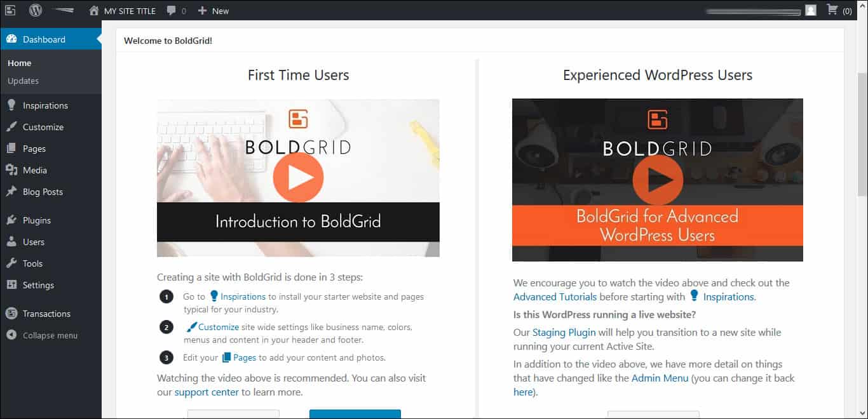Screen dimensions: 868x419
Task: Click the Introduction to BoldGrid video thumbnail title bar
Action: point(298,222)
